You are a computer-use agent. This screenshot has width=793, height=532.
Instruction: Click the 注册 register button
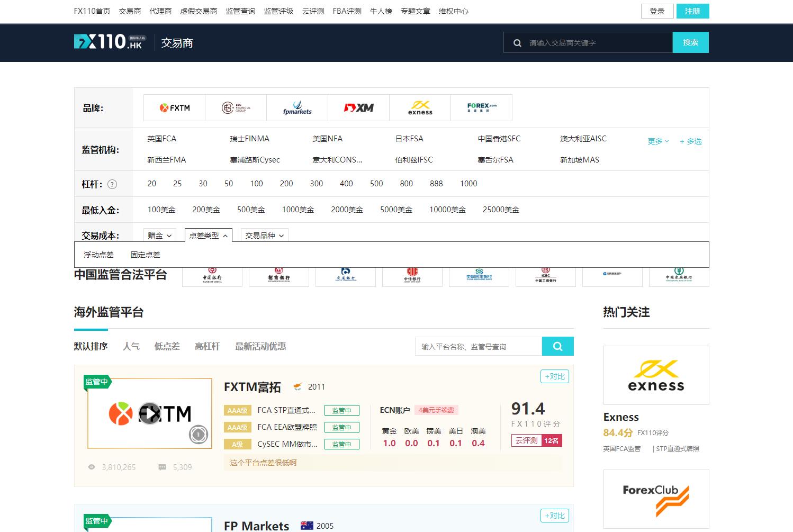click(x=692, y=11)
